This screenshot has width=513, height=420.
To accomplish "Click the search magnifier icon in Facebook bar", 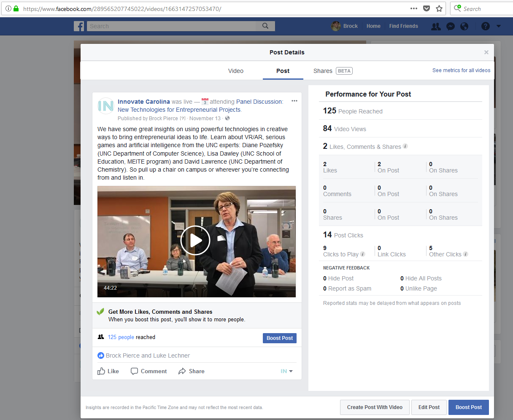I will click(x=265, y=26).
